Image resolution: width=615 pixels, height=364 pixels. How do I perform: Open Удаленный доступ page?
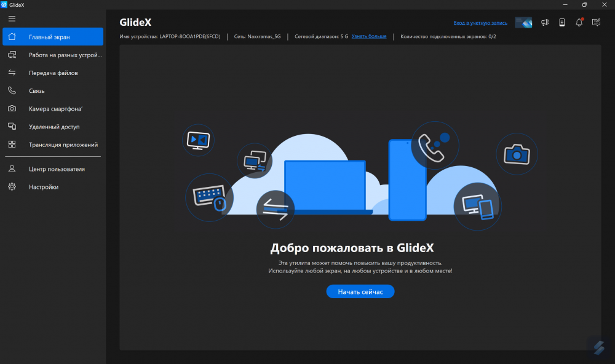53,127
